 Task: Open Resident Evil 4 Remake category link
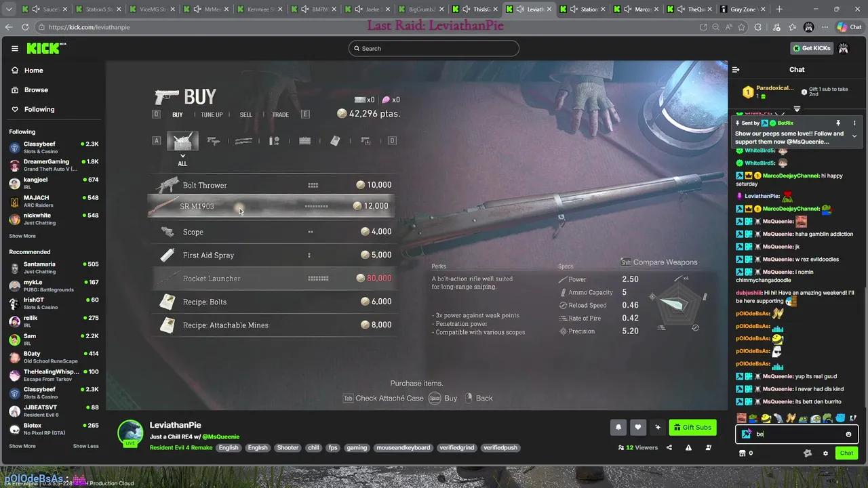tap(181, 447)
